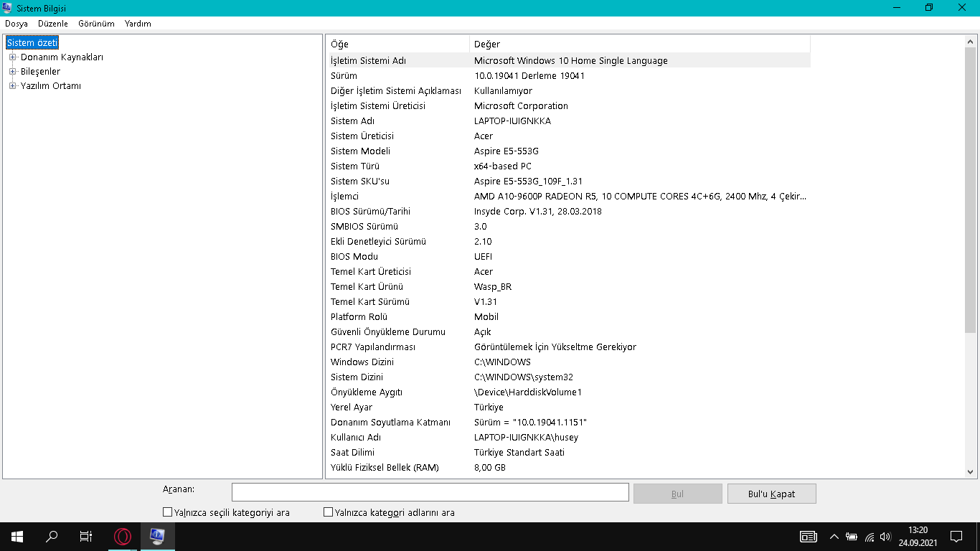Select the BIOS Modu row label

[x=354, y=257]
